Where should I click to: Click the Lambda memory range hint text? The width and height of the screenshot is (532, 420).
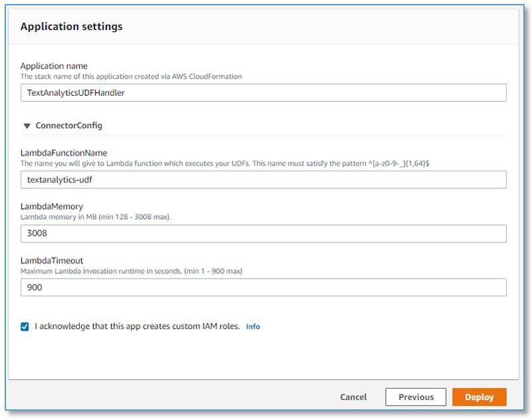click(96, 217)
